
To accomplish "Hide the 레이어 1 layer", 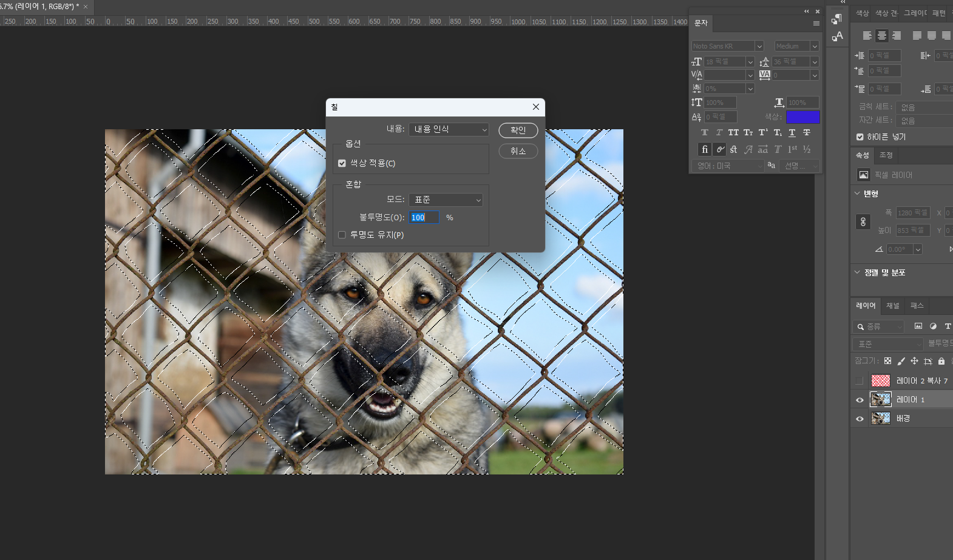I will [859, 400].
